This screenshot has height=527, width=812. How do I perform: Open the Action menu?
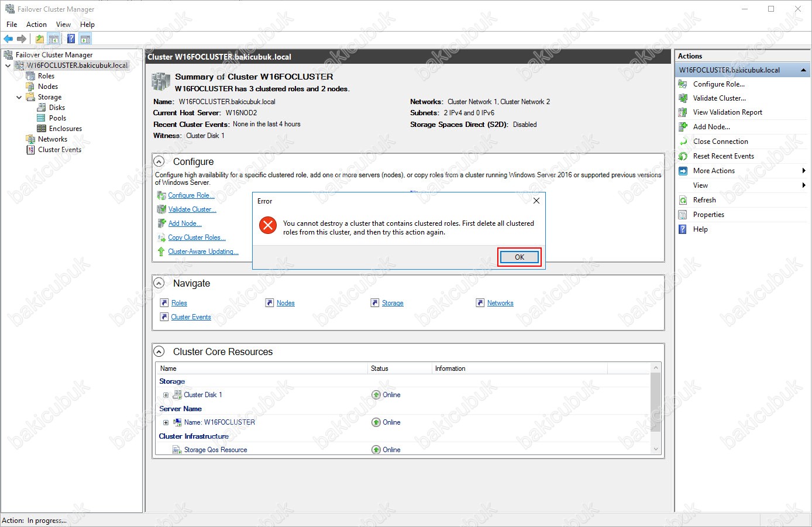point(36,25)
